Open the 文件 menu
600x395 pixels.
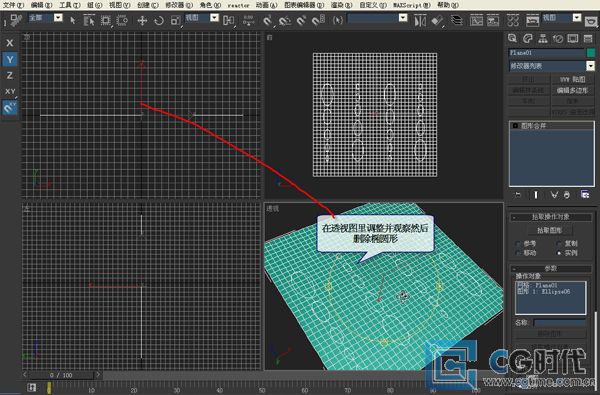13,5
